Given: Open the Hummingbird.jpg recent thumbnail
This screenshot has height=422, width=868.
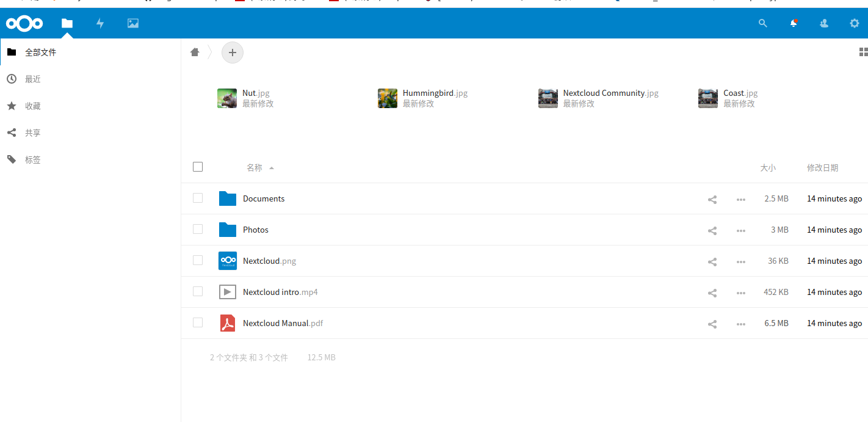Looking at the screenshot, I should coord(388,98).
